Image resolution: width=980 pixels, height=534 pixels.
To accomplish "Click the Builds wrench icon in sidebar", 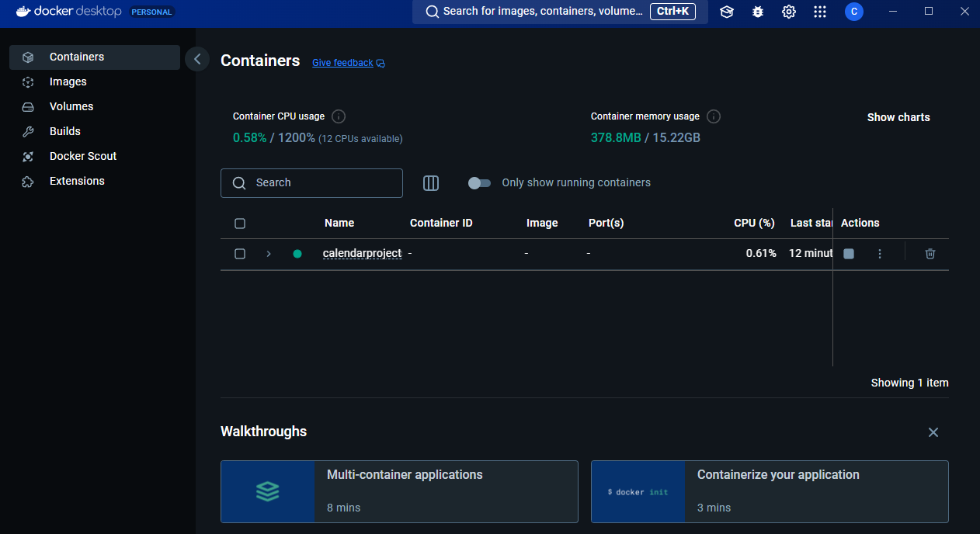I will 28,131.
